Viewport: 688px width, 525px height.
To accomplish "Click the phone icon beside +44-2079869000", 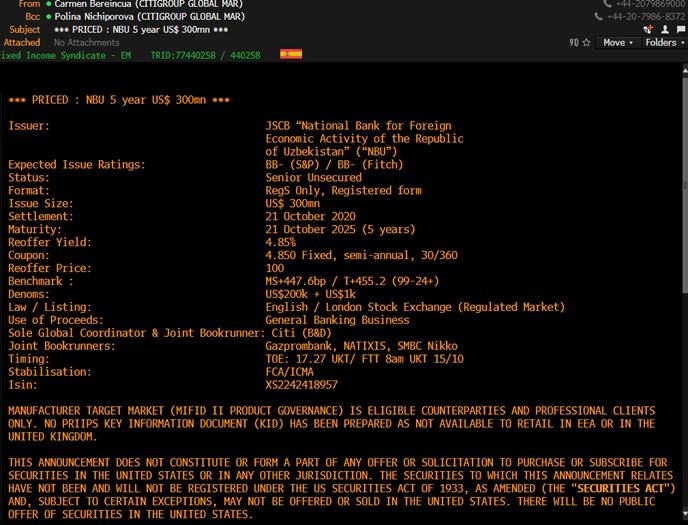I will 608,4.
